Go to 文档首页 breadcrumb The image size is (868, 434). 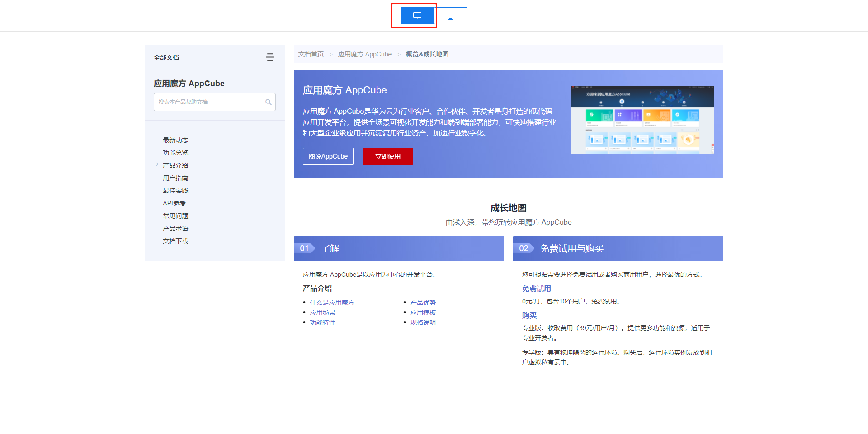pyautogui.click(x=311, y=54)
